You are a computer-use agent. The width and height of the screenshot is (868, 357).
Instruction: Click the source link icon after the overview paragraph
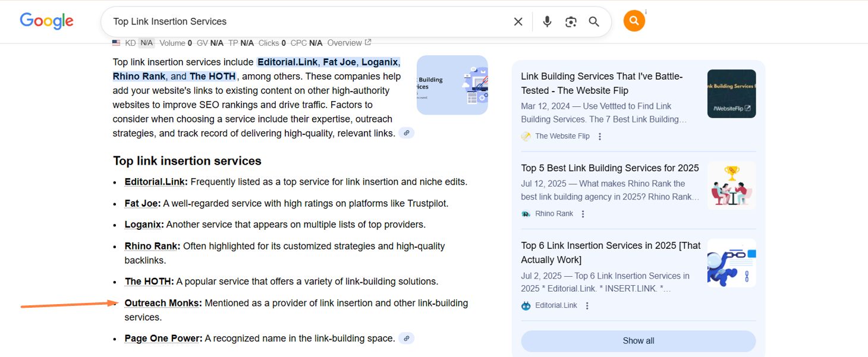click(407, 133)
